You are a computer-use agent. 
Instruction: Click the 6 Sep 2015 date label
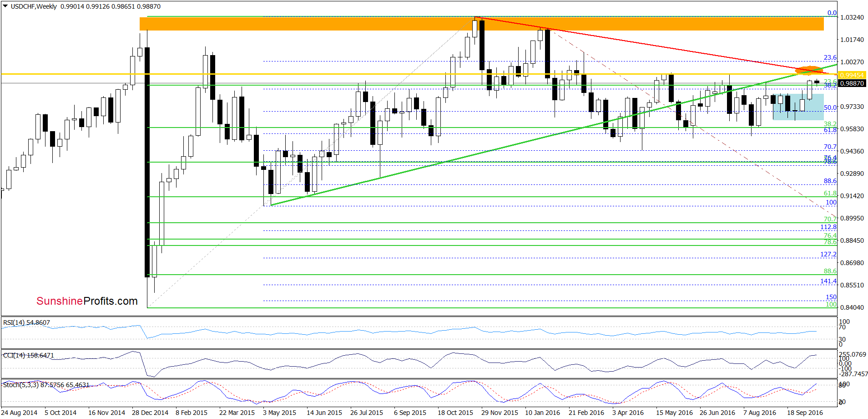[410, 413]
